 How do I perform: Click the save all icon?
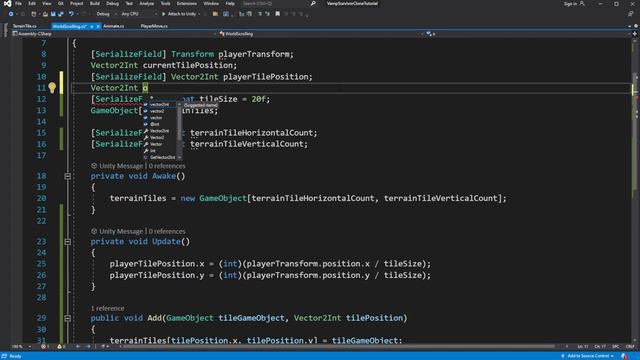pos(60,14)
